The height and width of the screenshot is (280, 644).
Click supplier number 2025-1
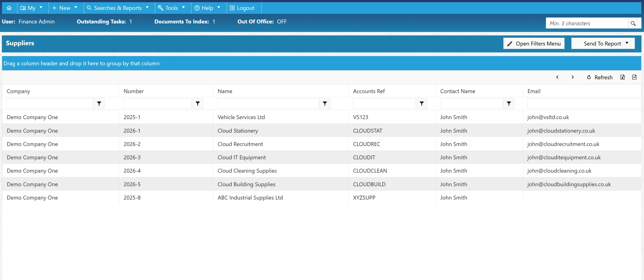(132, 117)
